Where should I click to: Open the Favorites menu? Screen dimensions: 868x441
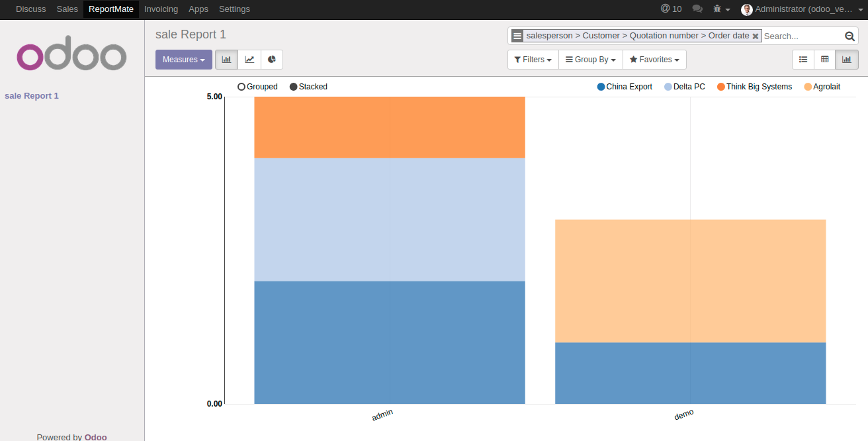tap(654, 59)
